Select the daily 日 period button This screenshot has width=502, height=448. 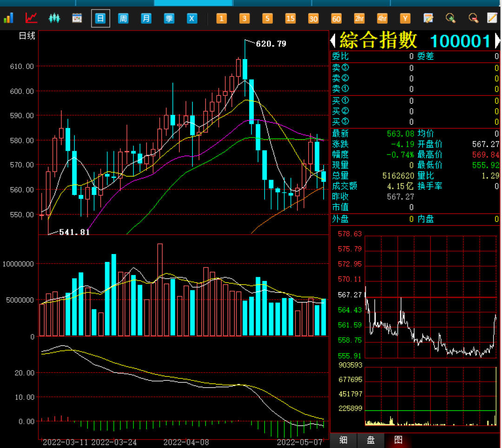100,18
